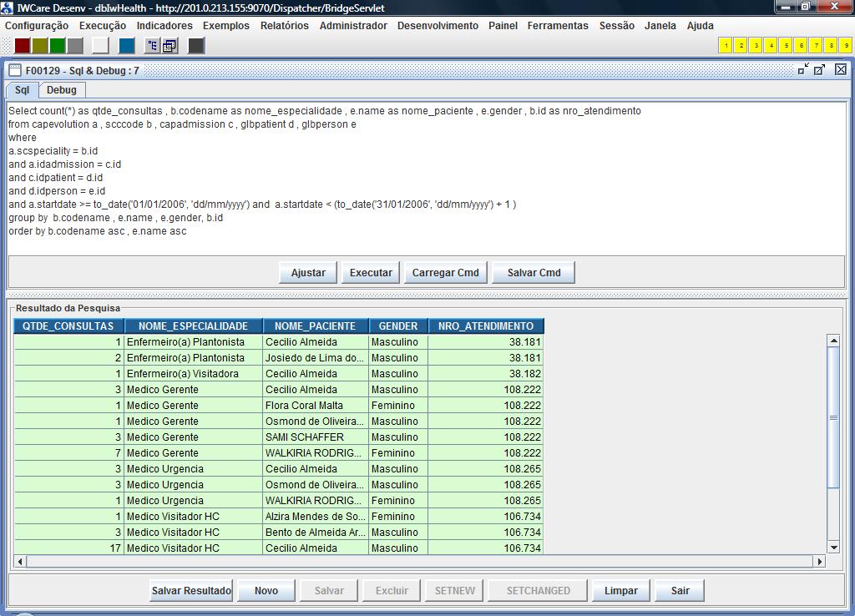Image resolution: width=855 pixels, height=616 pixels.
Task: Click the blue toolbar square
Action: click(127, 46)
